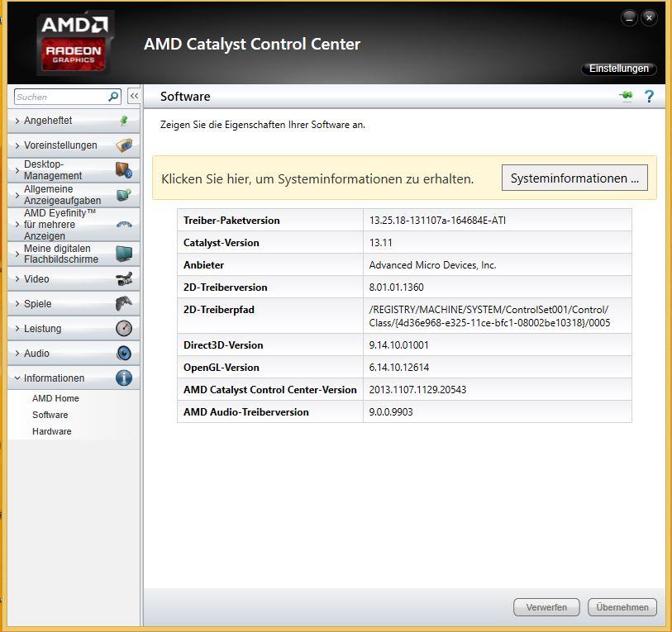
Task: Click the Treiber-Paketversion row label
Action: (231, 221)
